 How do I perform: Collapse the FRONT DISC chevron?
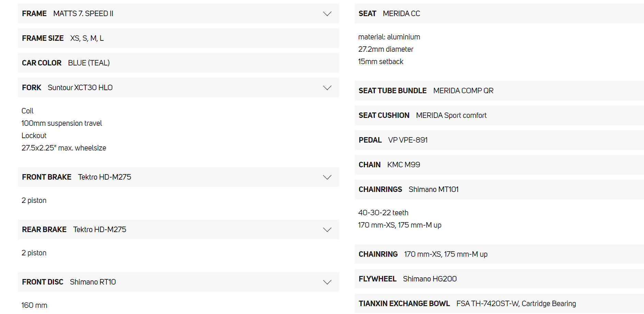pyautogui.click(x=327, y=282)
